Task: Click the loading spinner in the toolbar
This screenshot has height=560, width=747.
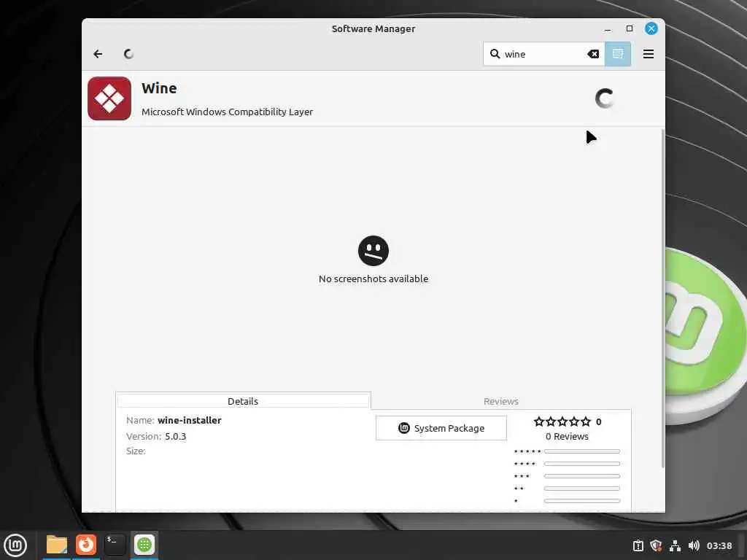Action: [x=128, y=54]
